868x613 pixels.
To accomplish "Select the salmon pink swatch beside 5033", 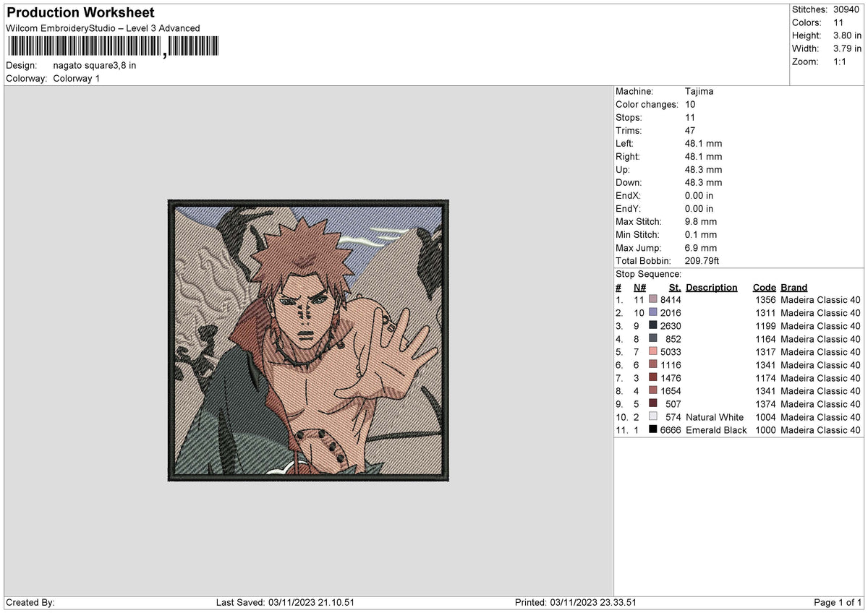I will (653, 352).
